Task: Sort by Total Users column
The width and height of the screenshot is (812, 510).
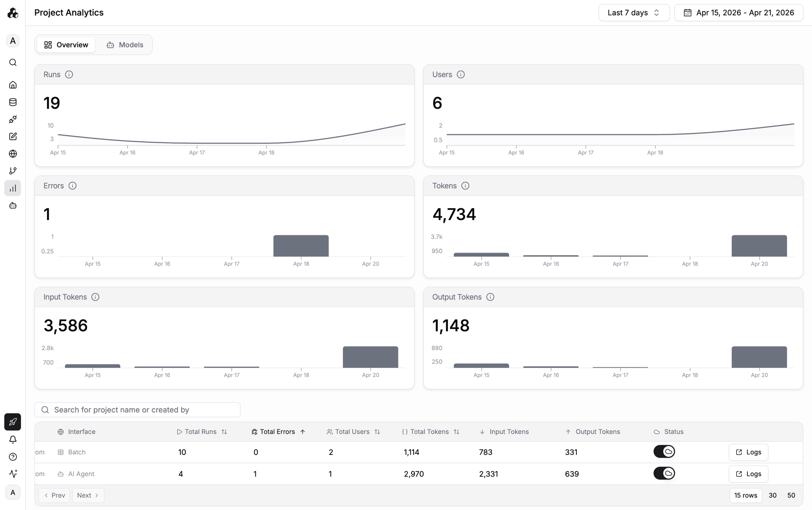Action: 353,432
